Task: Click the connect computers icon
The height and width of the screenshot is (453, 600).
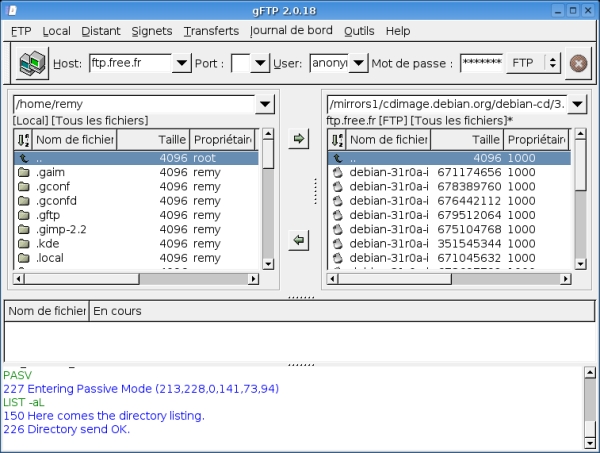Action: (32, 63)
